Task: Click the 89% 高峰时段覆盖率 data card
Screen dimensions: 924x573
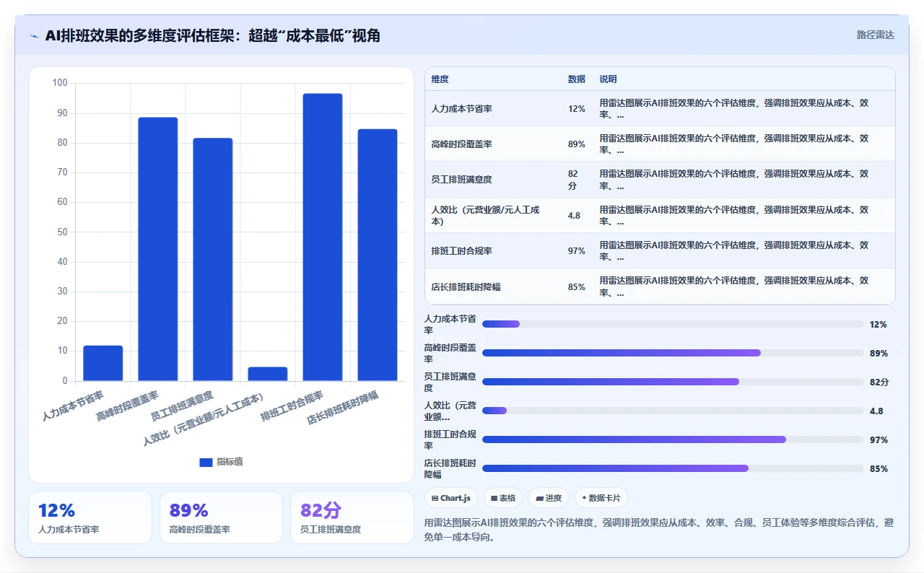Action: click(221, 517)
